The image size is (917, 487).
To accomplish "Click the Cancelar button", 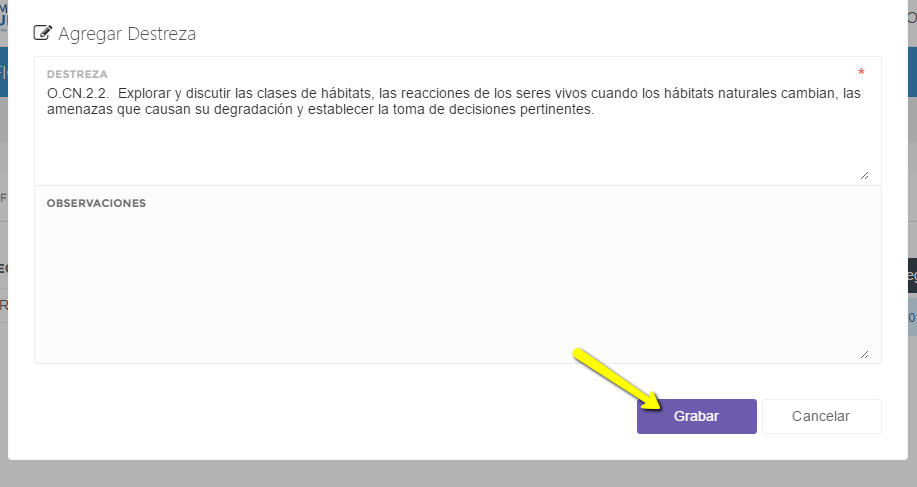I will pos(821,416).
